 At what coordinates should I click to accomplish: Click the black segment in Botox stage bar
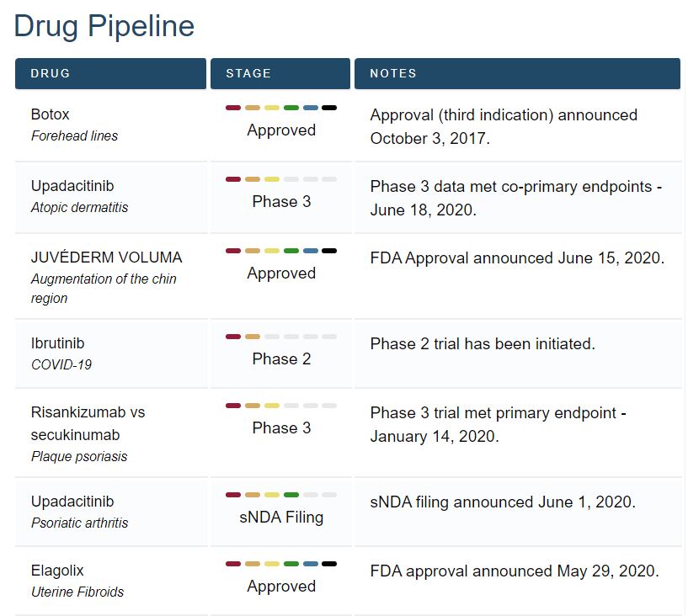coord(329,108)
